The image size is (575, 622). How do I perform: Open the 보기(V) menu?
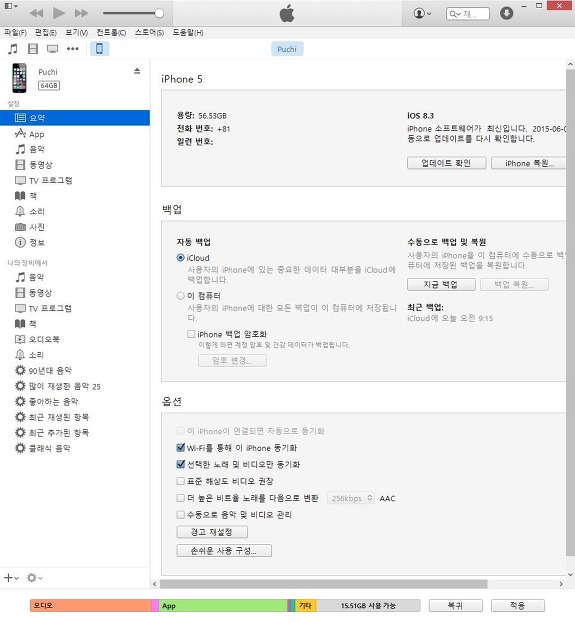(77, 33)
